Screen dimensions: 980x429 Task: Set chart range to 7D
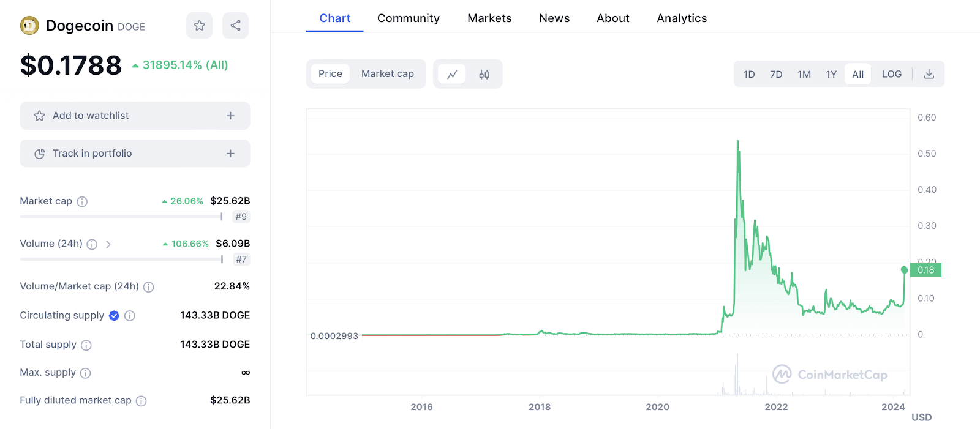pos(776,75)
